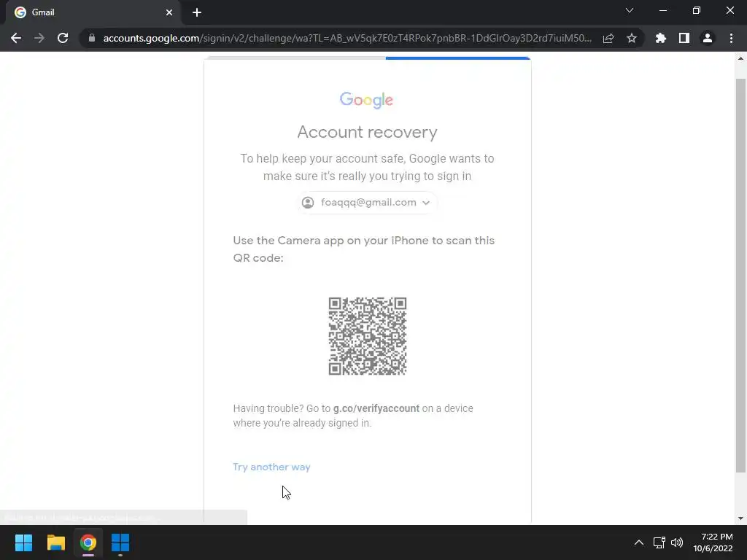Open the Chrome profile icon

pyautogui.click(x=708, y=38)
